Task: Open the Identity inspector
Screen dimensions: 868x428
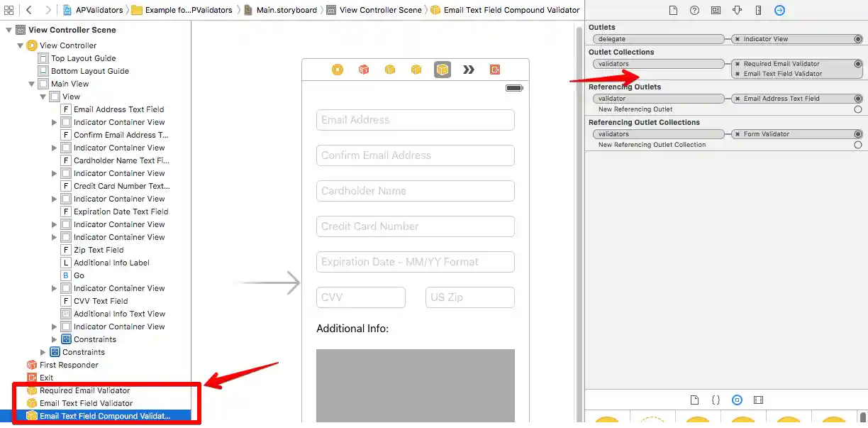Action: 716,10
